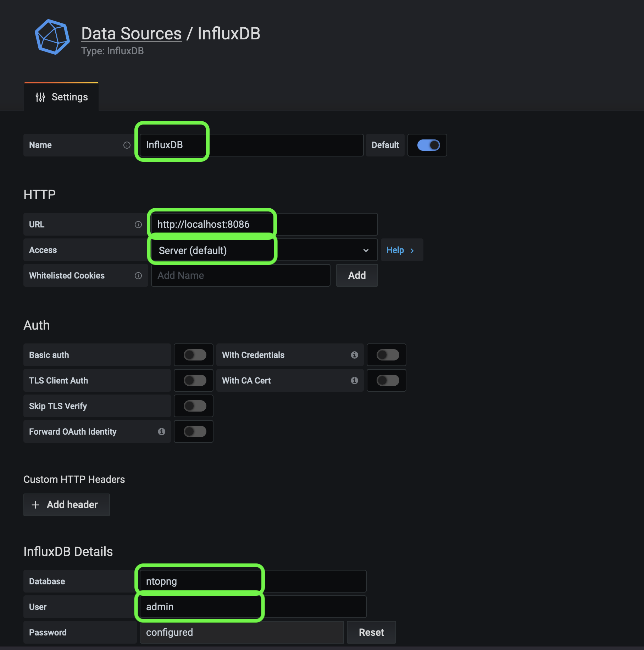Click the URL field with http://localhost:8086
The height and width of the screenshot is (650, 644).
pos(264,224)
